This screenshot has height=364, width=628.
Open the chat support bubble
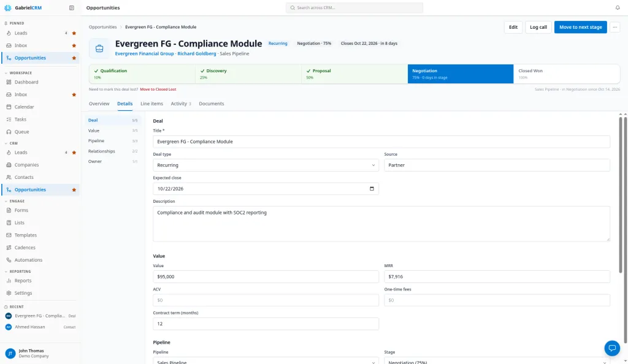pos(612,348)
